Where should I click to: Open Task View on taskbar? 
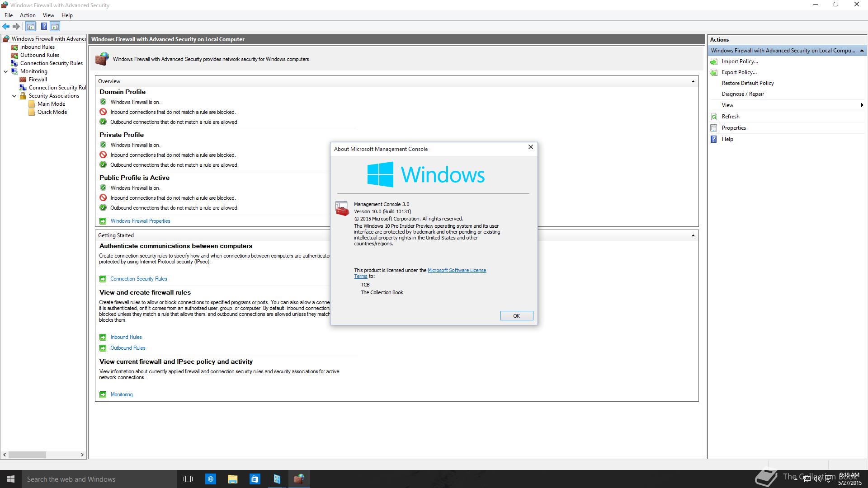click(x=188, y=479)
